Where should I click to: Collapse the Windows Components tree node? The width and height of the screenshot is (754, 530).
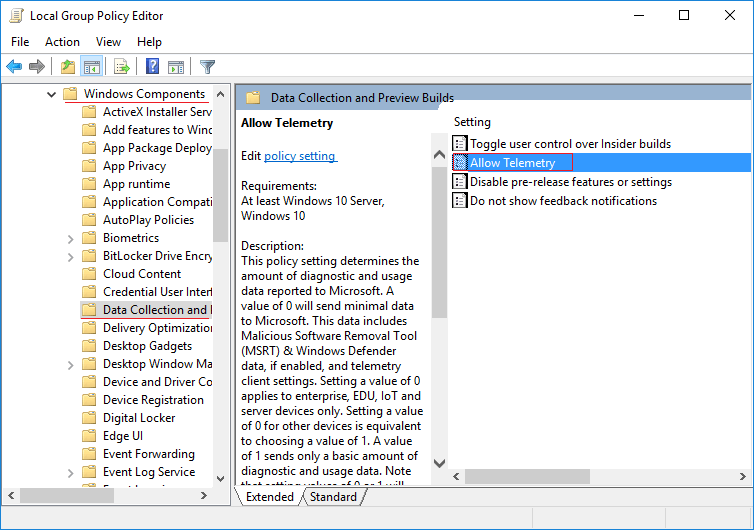coord(51,94)
